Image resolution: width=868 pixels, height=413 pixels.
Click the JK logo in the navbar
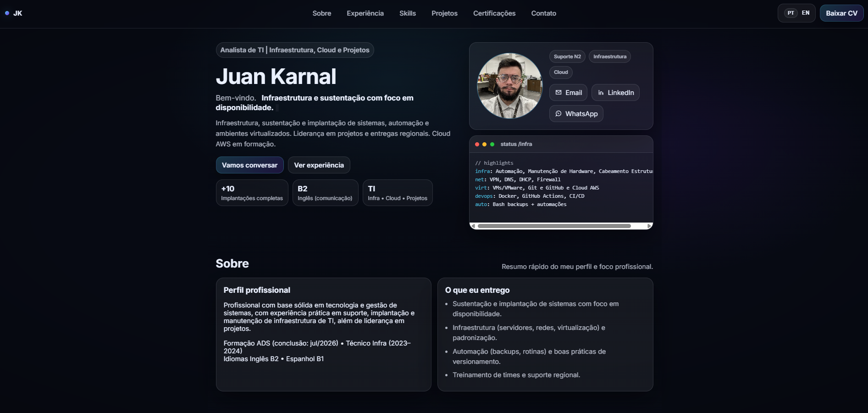click(x=14, y=13)
